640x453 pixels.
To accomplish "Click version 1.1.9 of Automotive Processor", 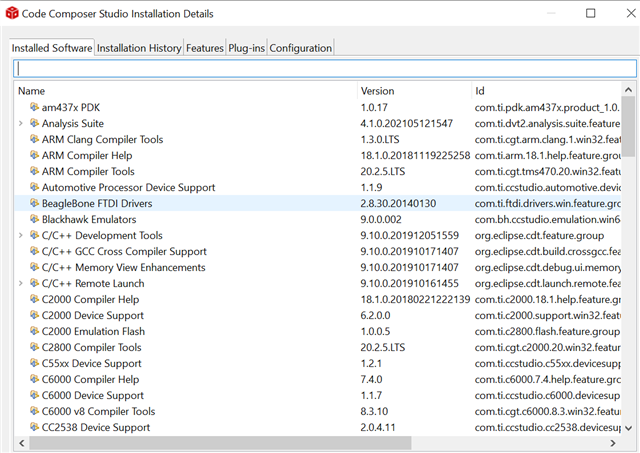I will (x=371, y=187).
